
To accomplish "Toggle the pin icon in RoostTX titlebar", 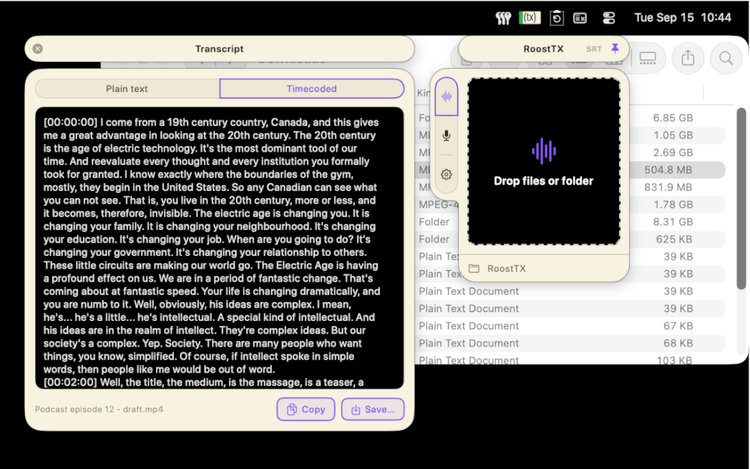I will pyautogui.click(x=615, y=48).
